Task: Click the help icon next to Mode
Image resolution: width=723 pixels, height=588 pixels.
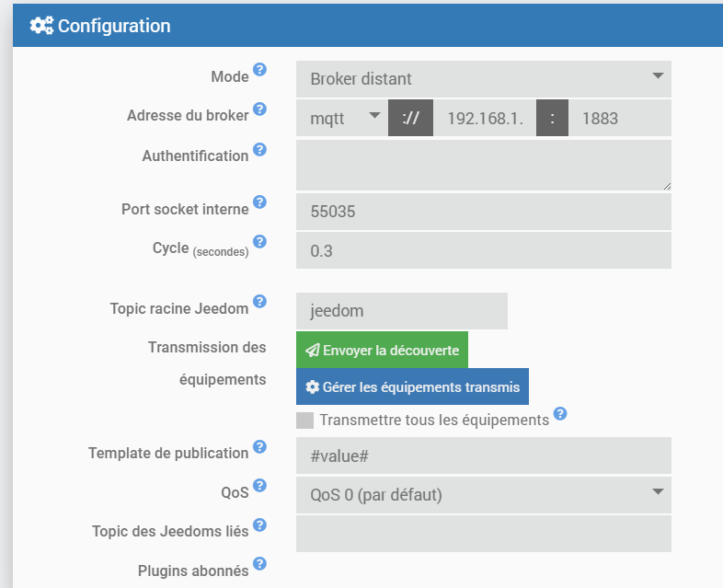Action: tap(260, 70)
